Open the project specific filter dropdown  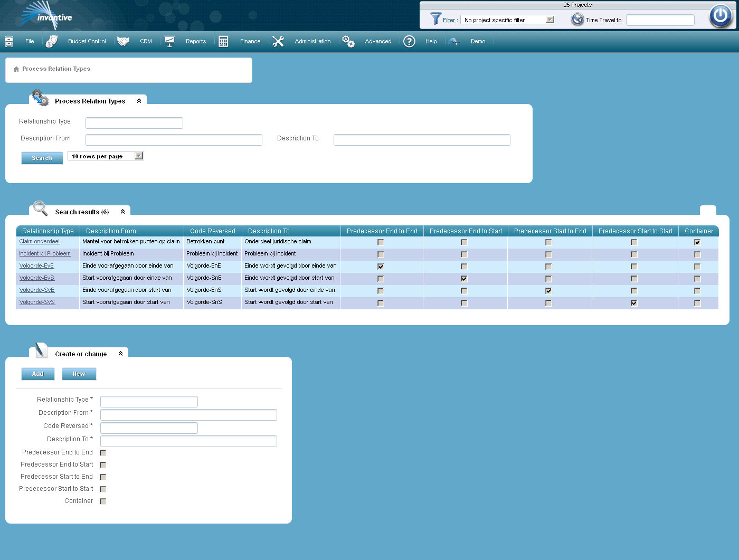(x=550, y=19)
